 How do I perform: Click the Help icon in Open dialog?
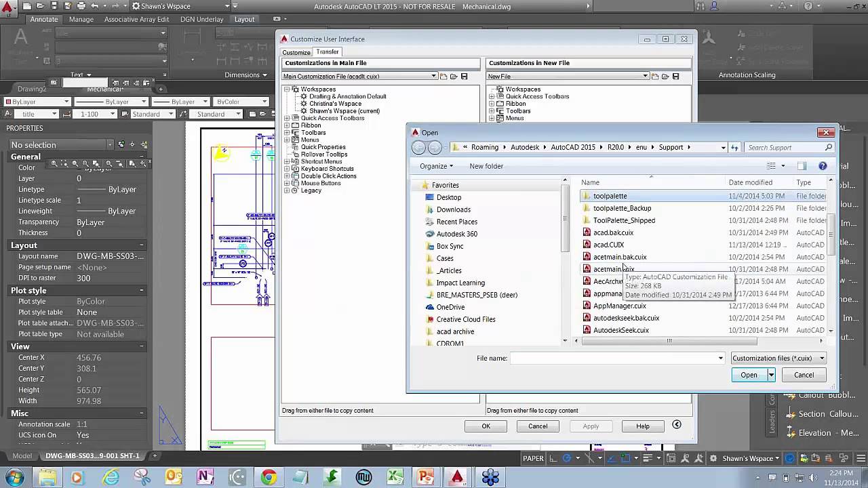(x=823, y=166)
